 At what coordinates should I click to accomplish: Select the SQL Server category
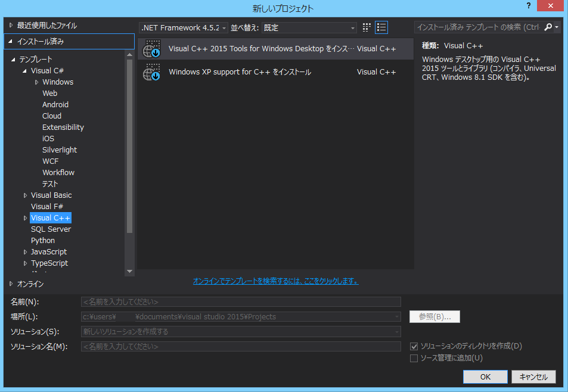coord(51,229)
